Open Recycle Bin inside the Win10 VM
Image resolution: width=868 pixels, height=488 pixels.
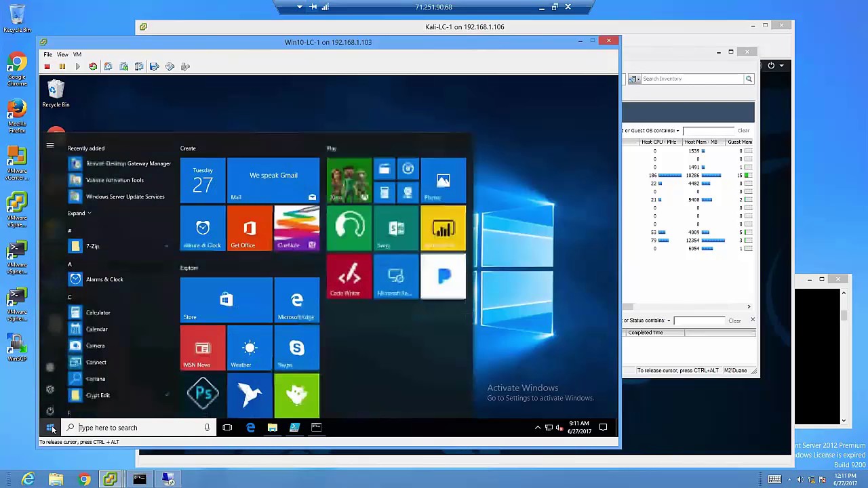(x=56, y=94)
